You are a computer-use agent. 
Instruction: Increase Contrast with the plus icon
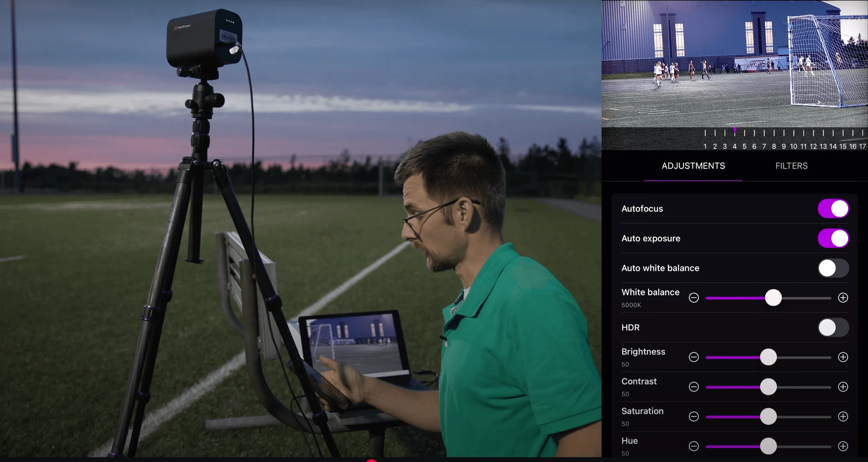(843, 387)
